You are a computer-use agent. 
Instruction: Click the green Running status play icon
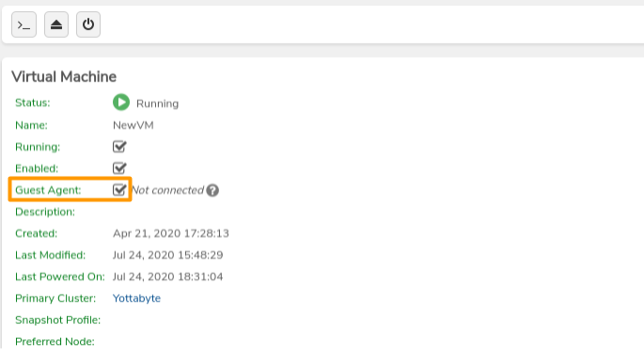point(121,103)
